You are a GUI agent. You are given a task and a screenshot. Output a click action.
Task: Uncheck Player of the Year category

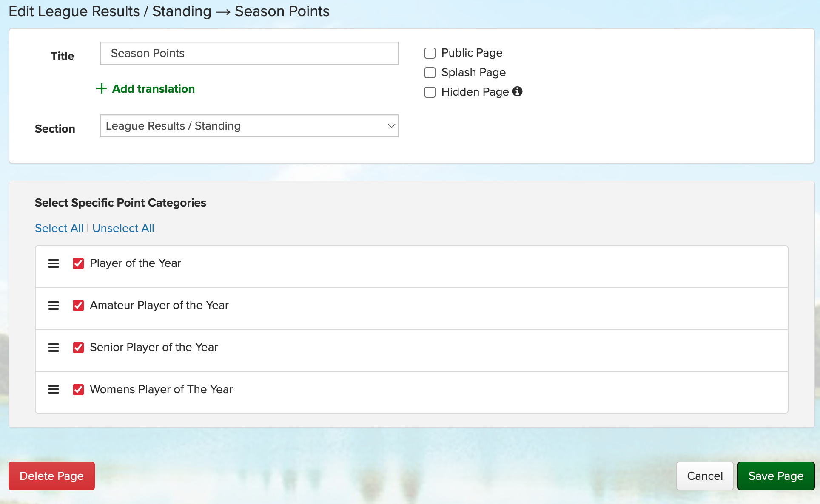[x=78, y=263]
